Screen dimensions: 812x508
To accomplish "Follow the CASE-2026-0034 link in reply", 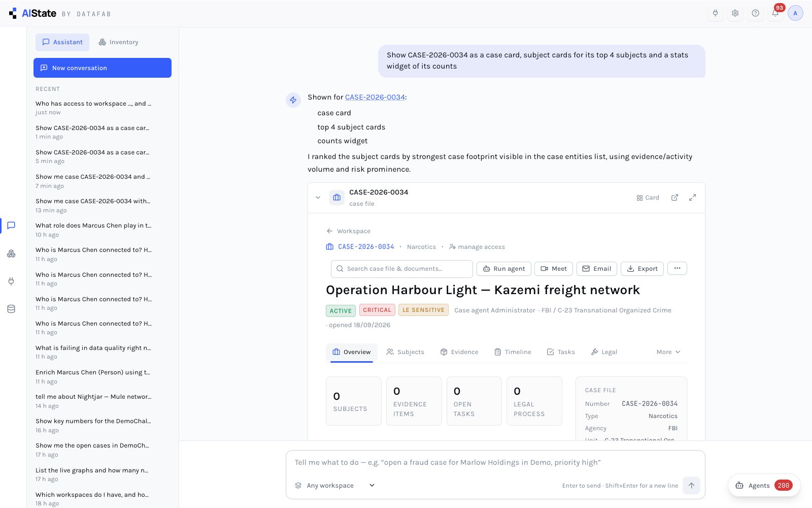I will 375,97.
